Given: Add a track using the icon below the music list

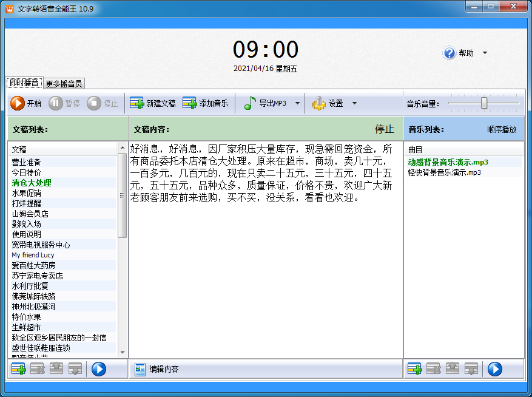Looking at the screenshot, I should [x=415, y=368].
